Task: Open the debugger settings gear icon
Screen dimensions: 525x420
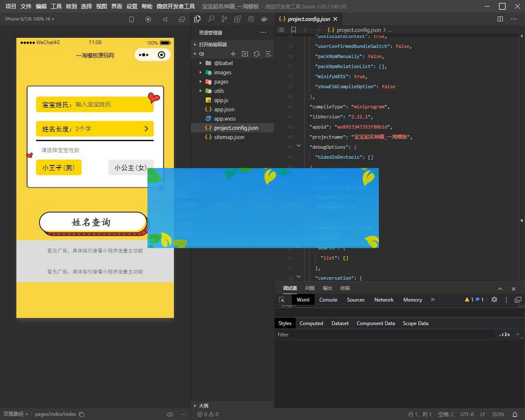Action: [494, 300]
